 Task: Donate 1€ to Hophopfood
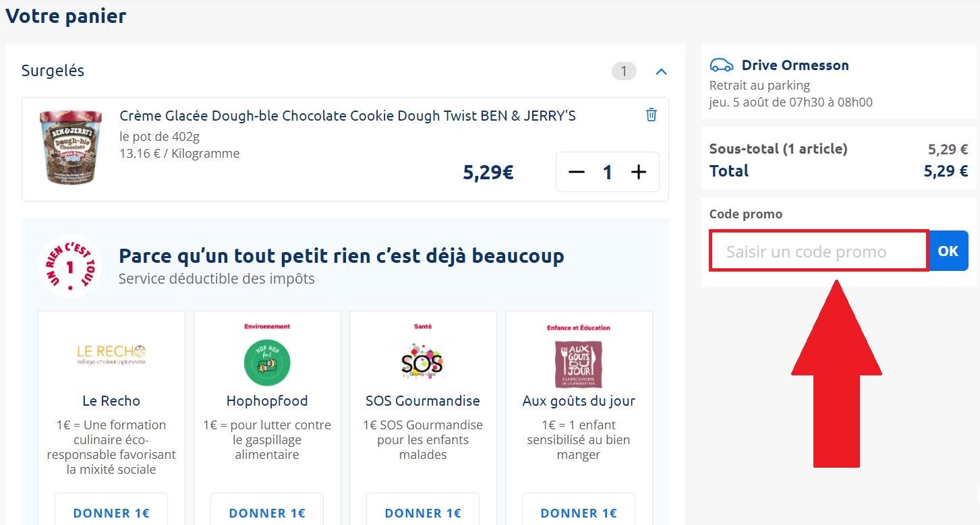click(x=267, y=513)
